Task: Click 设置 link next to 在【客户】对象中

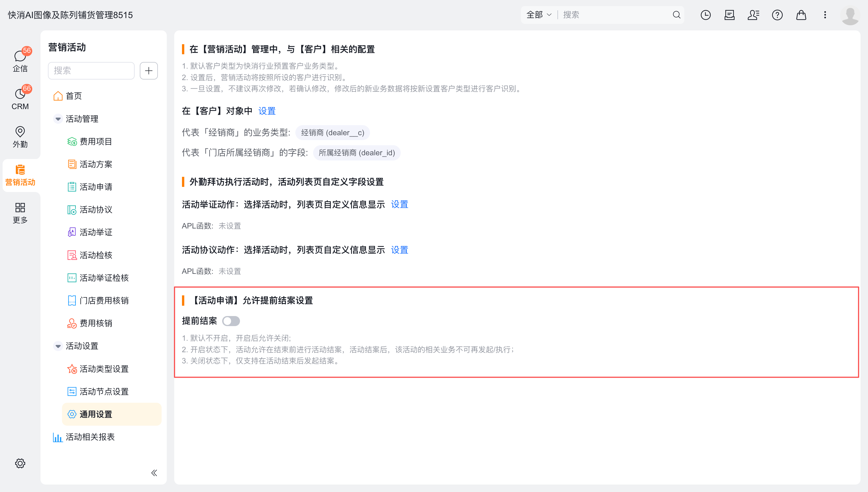Action: 267,111
